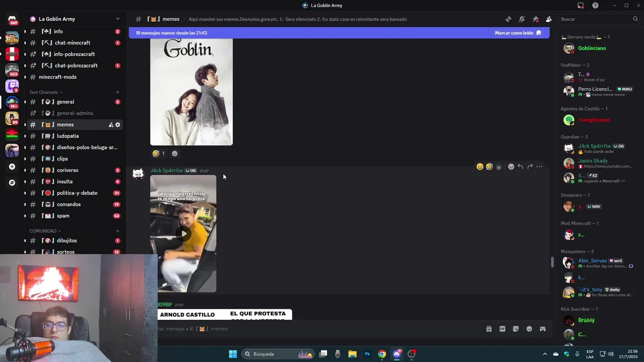Click the search magnifier icon
The width and height of the screenshot is (644, 362).
pyautogui.click(x=635, y=19)
